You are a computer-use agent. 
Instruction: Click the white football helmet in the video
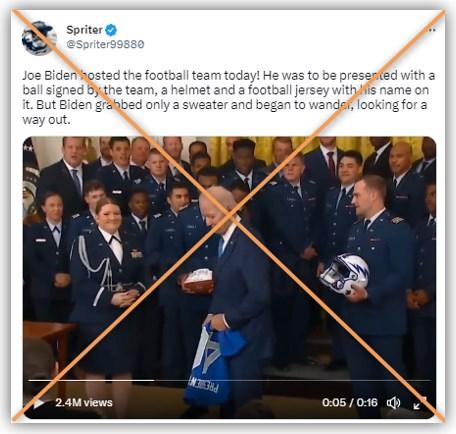pyautogui.click(x=345, y=274)
